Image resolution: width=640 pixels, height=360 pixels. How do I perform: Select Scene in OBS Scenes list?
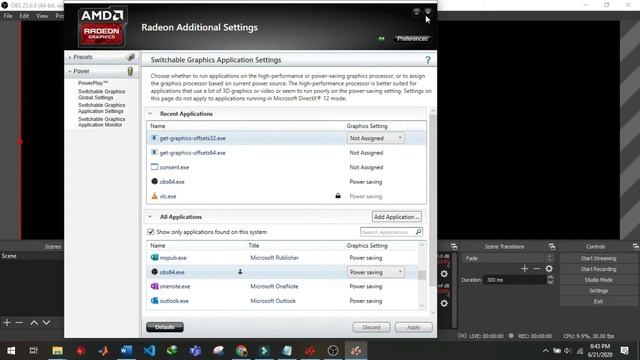[32, 256]
